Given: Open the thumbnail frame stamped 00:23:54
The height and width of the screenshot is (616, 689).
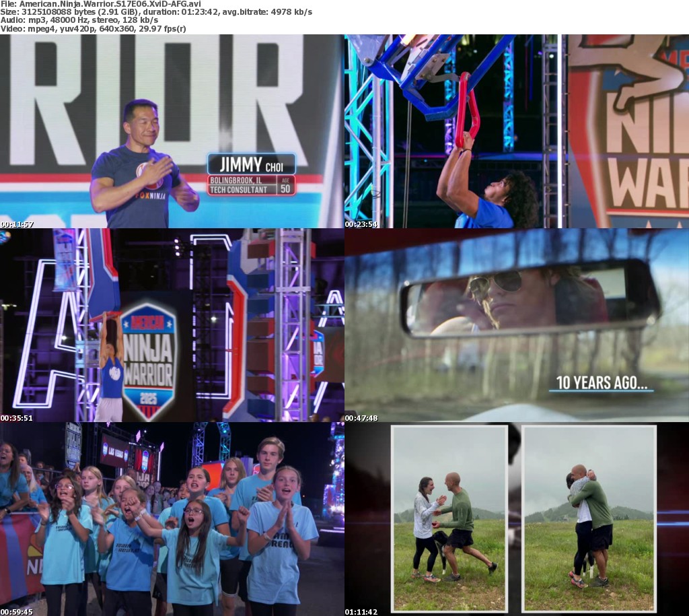Looking at the screenshot, I should 517,131.
